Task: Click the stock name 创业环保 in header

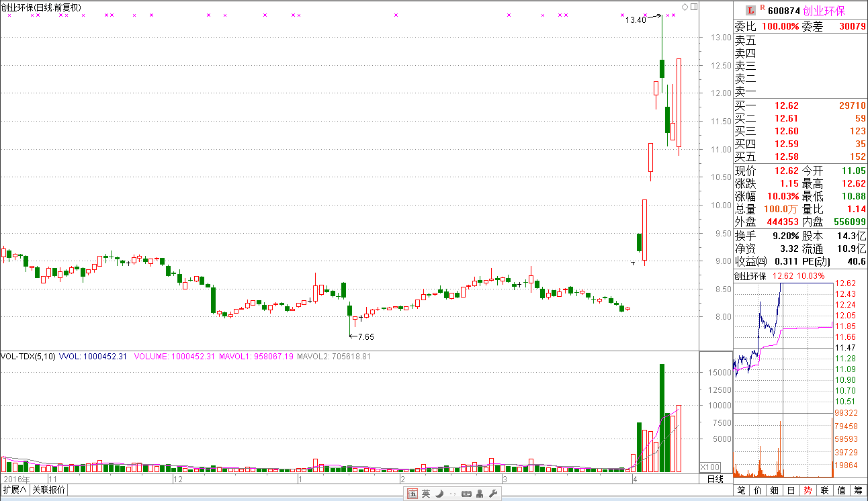Action: click(x=824, y=10)
